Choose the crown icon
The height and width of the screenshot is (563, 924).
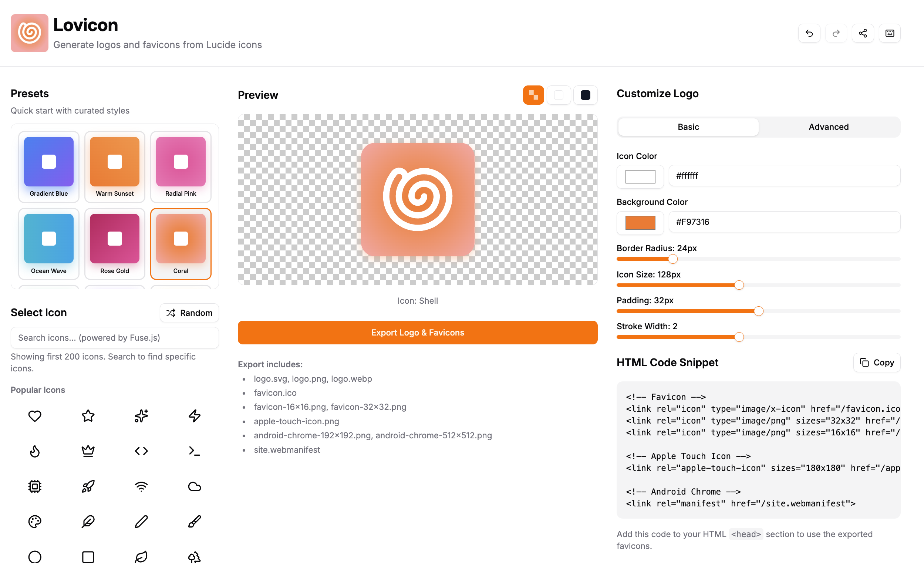click(x=88, y=451)
